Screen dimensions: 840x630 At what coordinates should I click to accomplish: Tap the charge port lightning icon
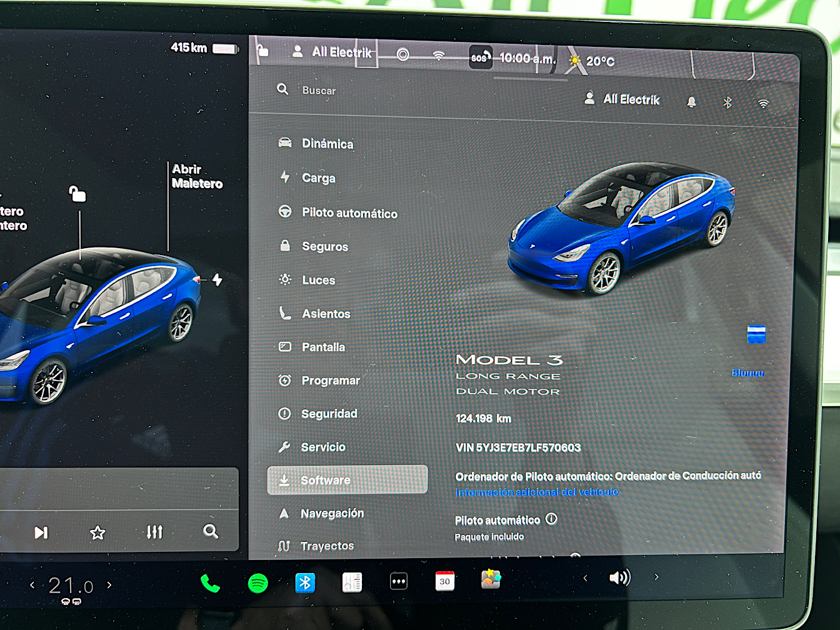217,279
